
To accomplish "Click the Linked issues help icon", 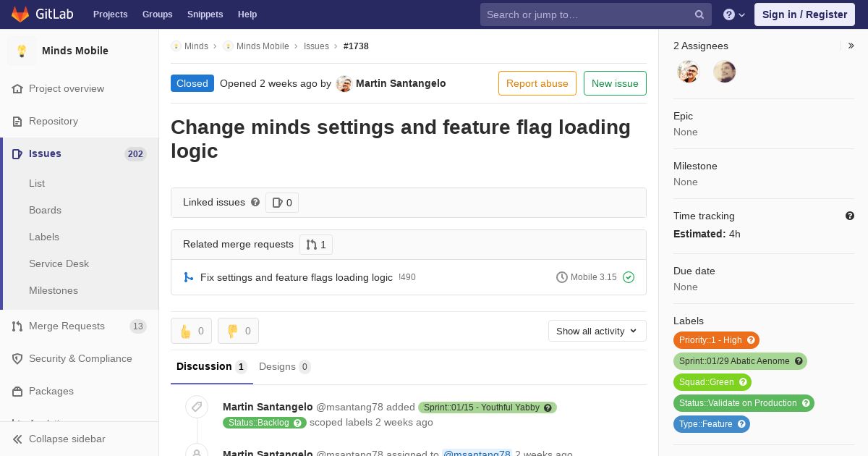I will click(x=255, y=202).
